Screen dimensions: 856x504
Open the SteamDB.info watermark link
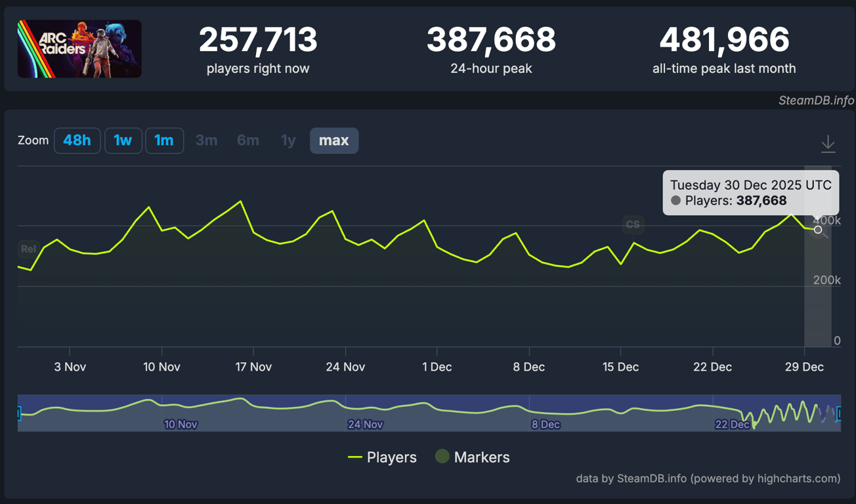pos(816,100)
